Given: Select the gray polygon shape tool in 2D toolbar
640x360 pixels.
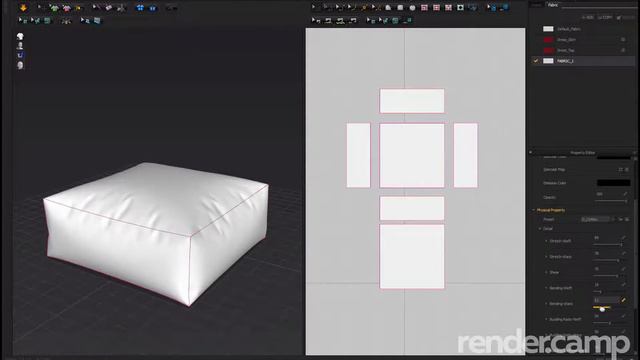Looking at the screenshot, I should pyautogui.click(x=388, y=7).
